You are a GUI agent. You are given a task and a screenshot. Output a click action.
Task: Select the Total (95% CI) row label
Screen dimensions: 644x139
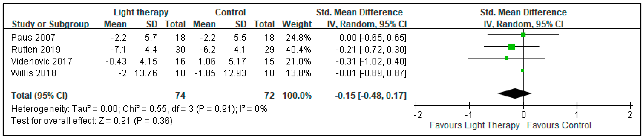point(39,95)
